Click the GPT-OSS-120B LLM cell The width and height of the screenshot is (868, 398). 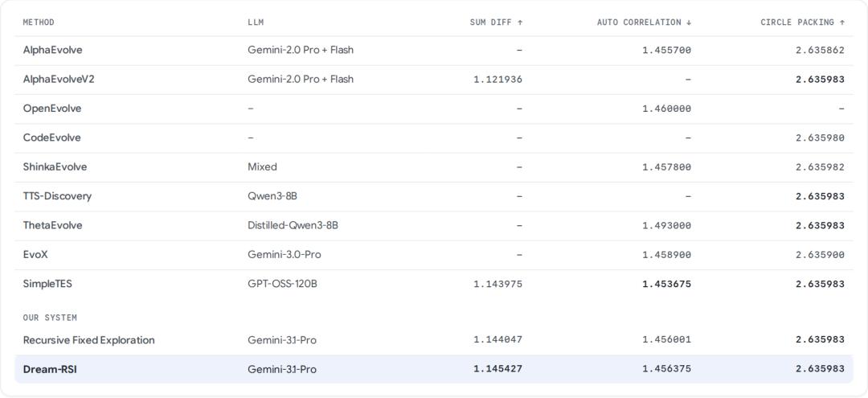[282, 284]
